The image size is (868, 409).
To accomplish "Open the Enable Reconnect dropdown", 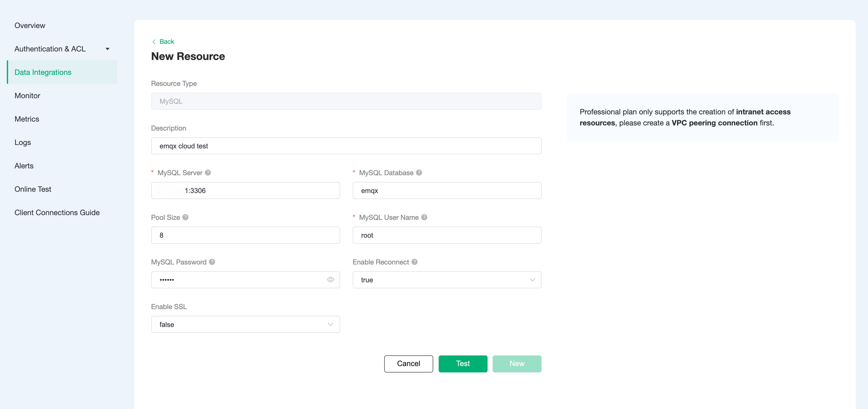I will 447,280.
